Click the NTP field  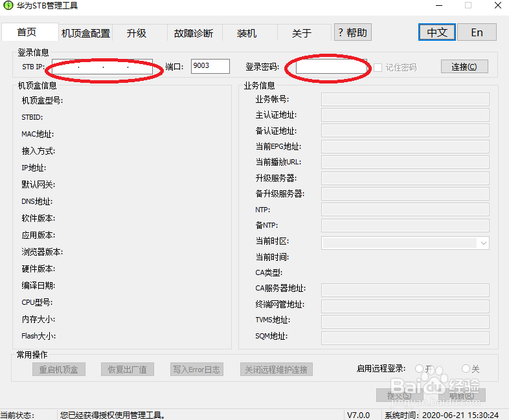coord(405,210)
